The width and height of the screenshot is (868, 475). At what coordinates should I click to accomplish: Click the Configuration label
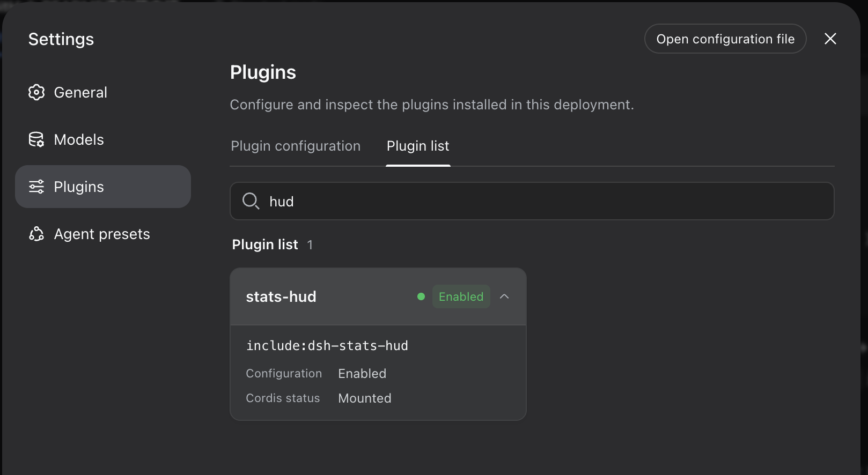[x=284, y=374]
